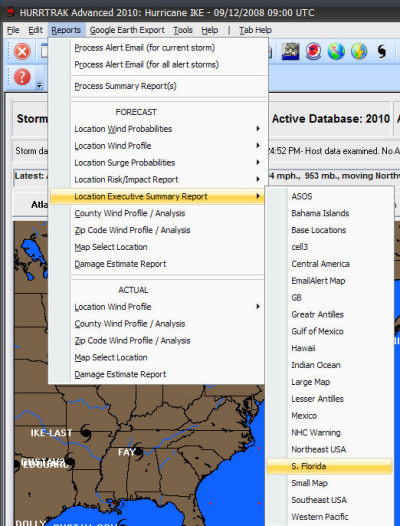The image size is (400, 526).
Task: Open the Tools menu
Action: 183,30
